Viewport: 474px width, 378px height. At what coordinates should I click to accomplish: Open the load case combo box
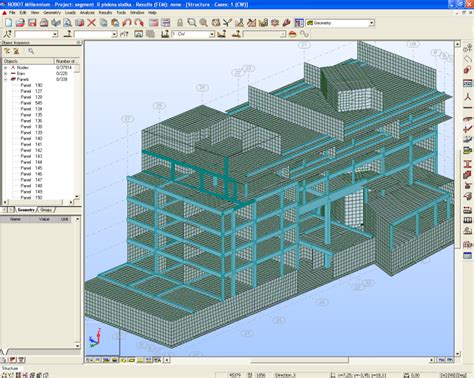tap(212, 34)
